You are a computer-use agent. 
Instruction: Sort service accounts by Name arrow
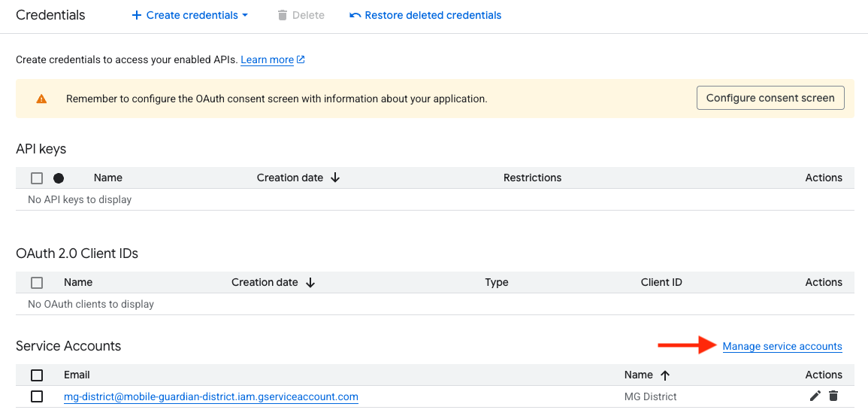(x=664, y=375)
